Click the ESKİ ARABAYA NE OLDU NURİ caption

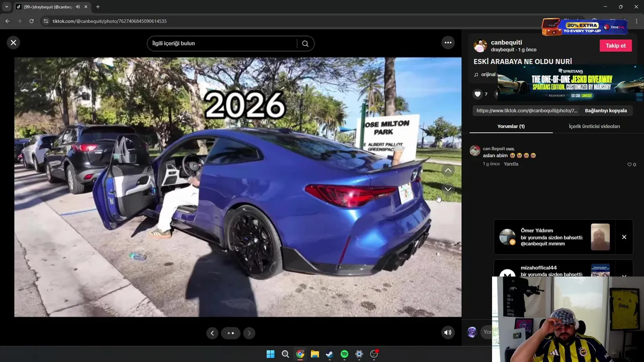point(523,61)
